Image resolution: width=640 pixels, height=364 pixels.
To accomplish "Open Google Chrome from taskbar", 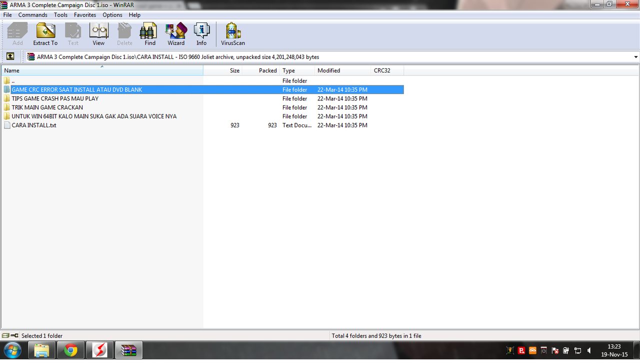I will pos(70,351).
